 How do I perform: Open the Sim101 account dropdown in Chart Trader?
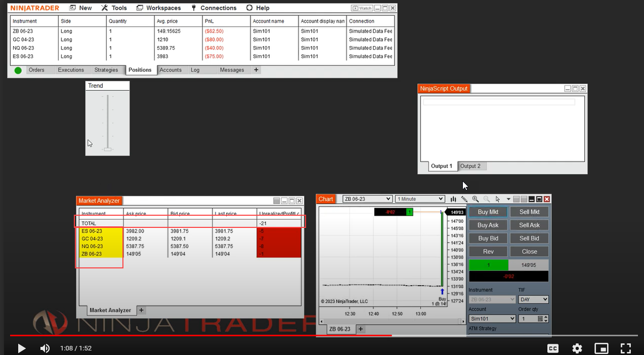click(492, 319)
